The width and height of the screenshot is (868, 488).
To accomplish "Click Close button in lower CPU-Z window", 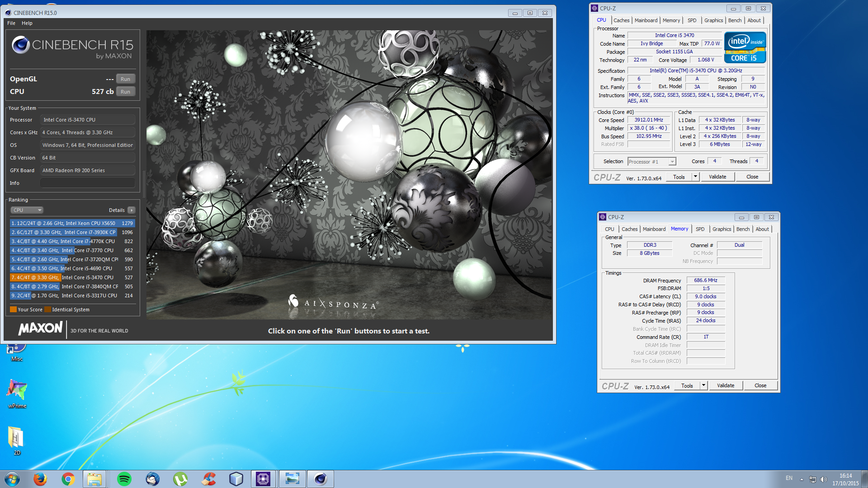I will [x=760, y=386].
